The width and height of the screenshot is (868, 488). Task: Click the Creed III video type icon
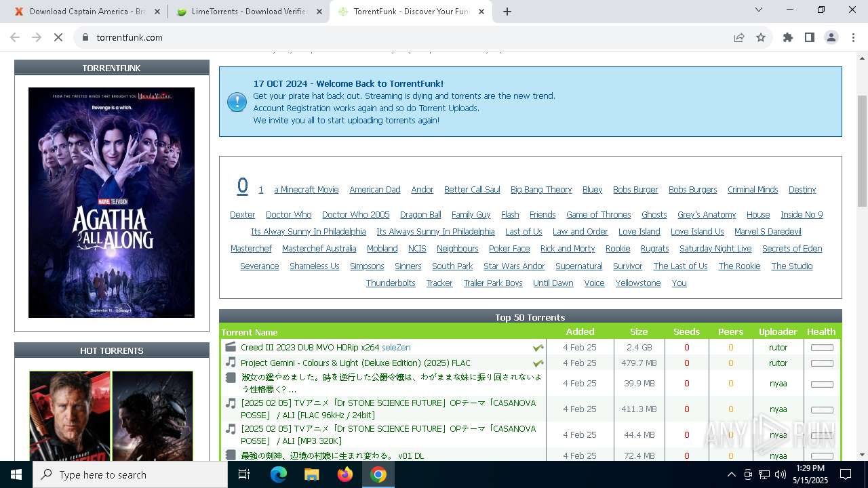click(231, 347)
